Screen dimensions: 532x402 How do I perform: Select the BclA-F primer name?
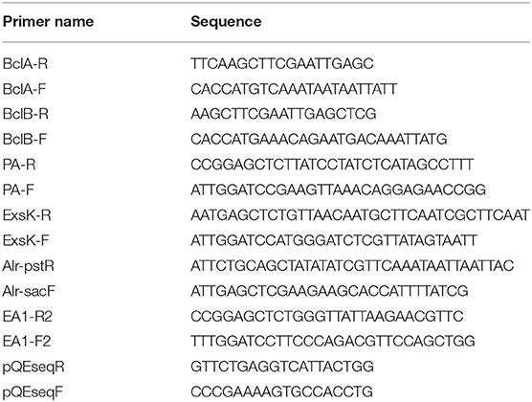coord(24,89)
